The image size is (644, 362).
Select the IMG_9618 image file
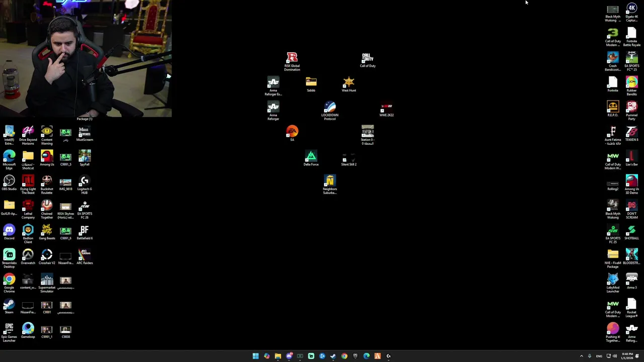coord(65,183)
